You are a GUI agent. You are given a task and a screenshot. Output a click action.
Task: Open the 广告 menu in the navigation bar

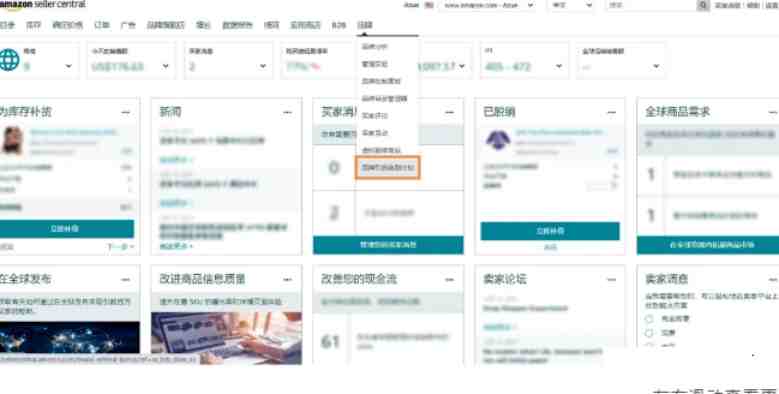pyautogui.click(x=128, y=25)
